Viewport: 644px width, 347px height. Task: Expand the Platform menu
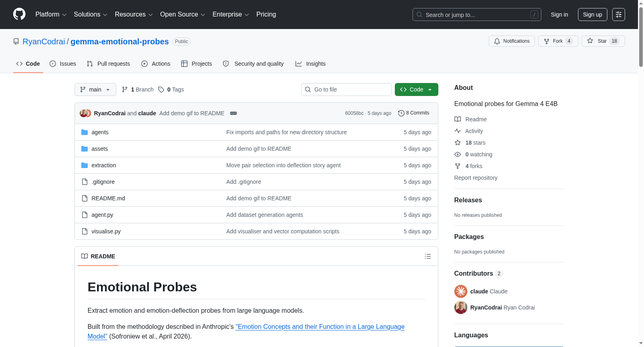pos(51,15)
